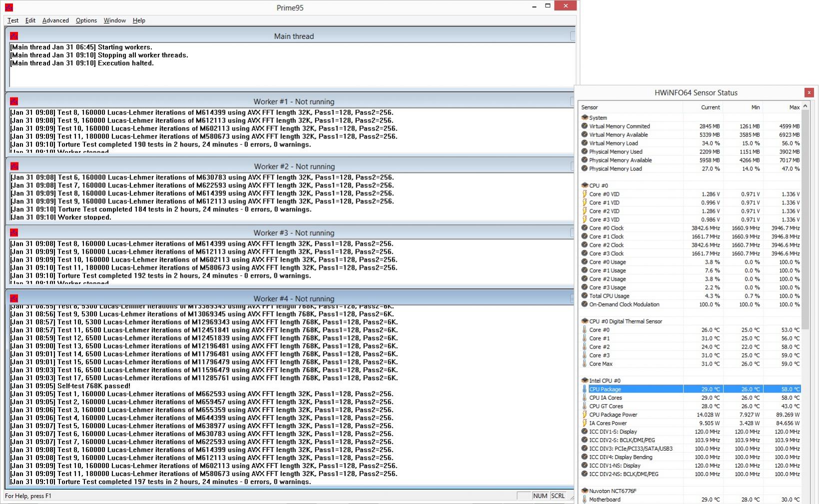
Task: Click the CPU #0 Digital Thermal Sensor icon
Action: [585, 321]
